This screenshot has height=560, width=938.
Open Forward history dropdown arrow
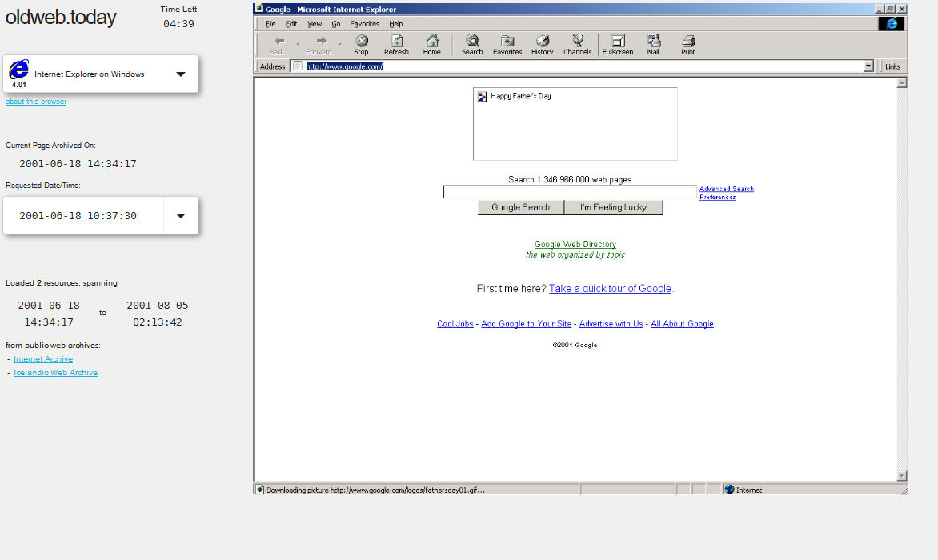click(340, 45)
